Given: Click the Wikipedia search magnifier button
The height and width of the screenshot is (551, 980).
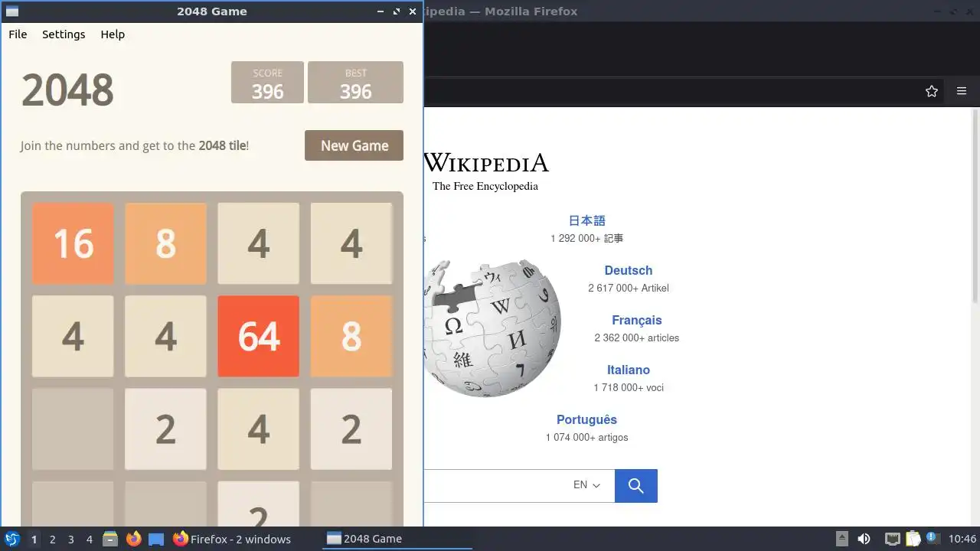Looking at the screenshot, I should tap(635, 486).
